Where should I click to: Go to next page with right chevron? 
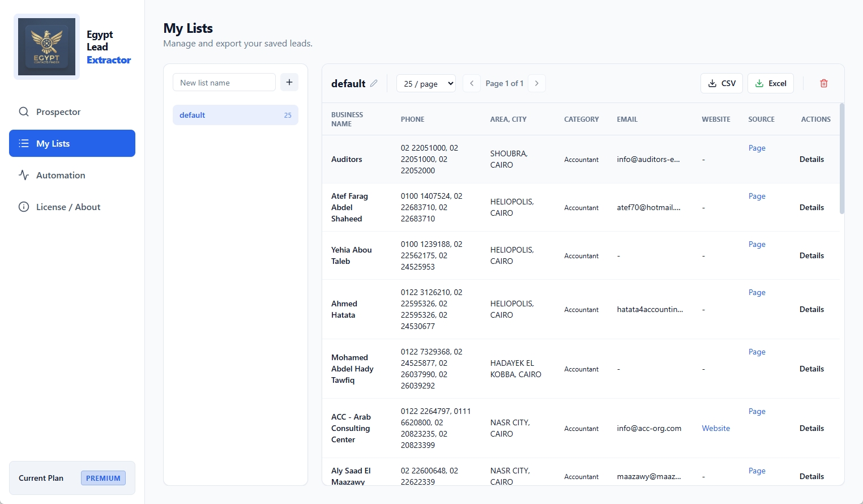[536, 83]
